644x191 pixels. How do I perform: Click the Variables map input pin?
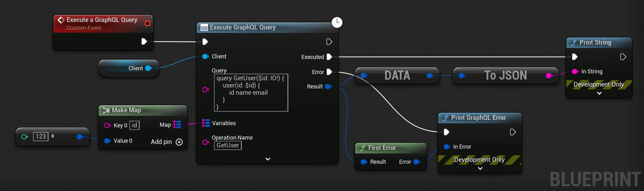point(206,123)
